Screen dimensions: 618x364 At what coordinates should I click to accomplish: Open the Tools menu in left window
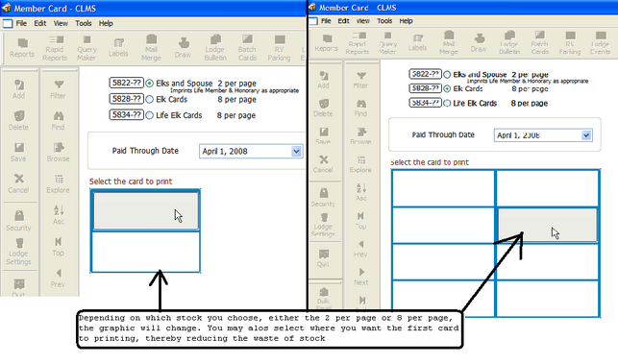[x=84, y=23]
